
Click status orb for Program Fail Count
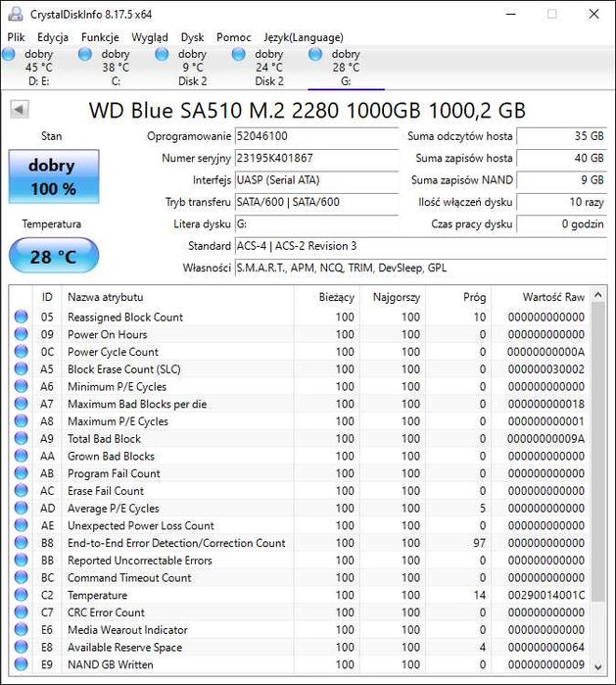pos(21,473)
